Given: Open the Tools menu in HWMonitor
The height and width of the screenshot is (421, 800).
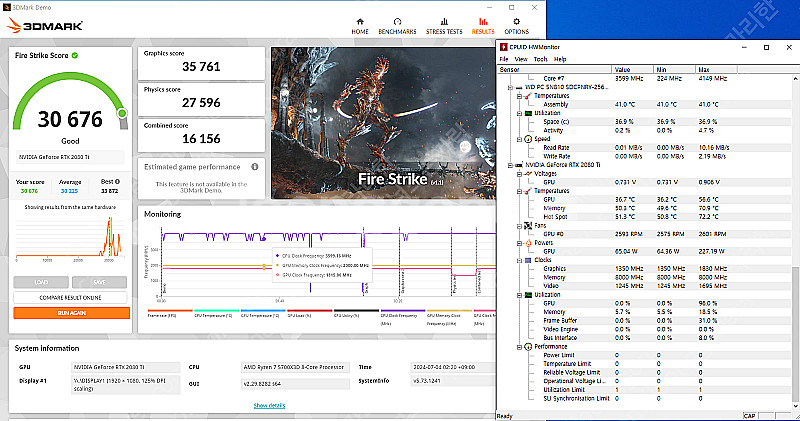Looking at the screenshot, I should pyautogui.click(x=540, y=59).
